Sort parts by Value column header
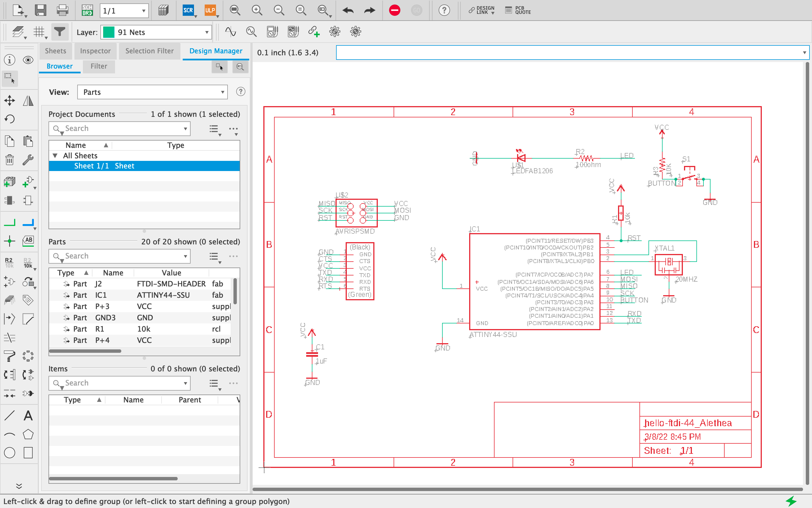812x508 pixels. 171,273
